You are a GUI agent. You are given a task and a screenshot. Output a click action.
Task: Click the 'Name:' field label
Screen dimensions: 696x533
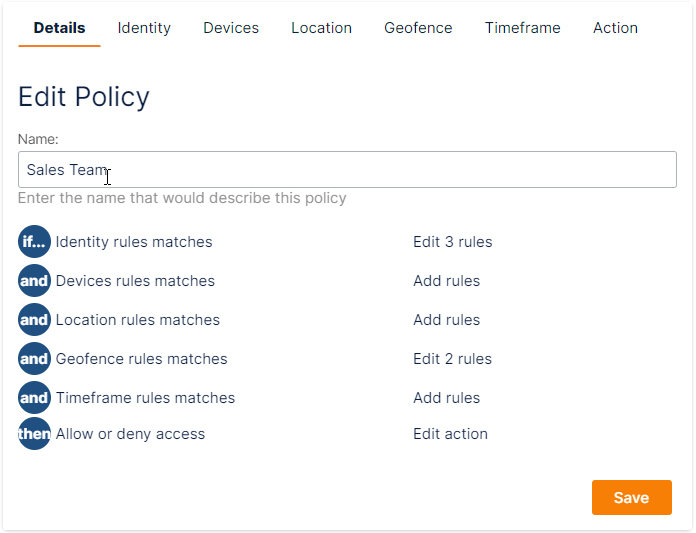tap(38, 139)
